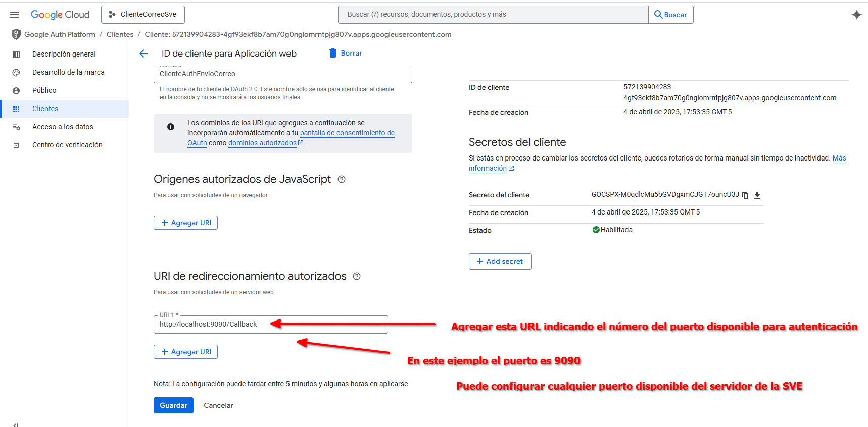Click the Gemini sparkle icon
The height and width of the screenshot is (427, 868).
point(856,15)
